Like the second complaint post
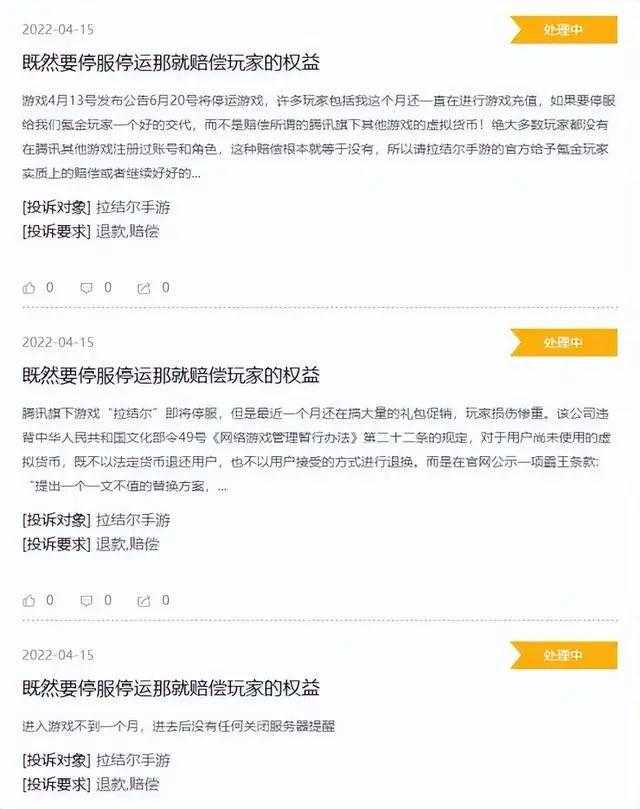This screenshot has width=640, height=809. [29, 601]
